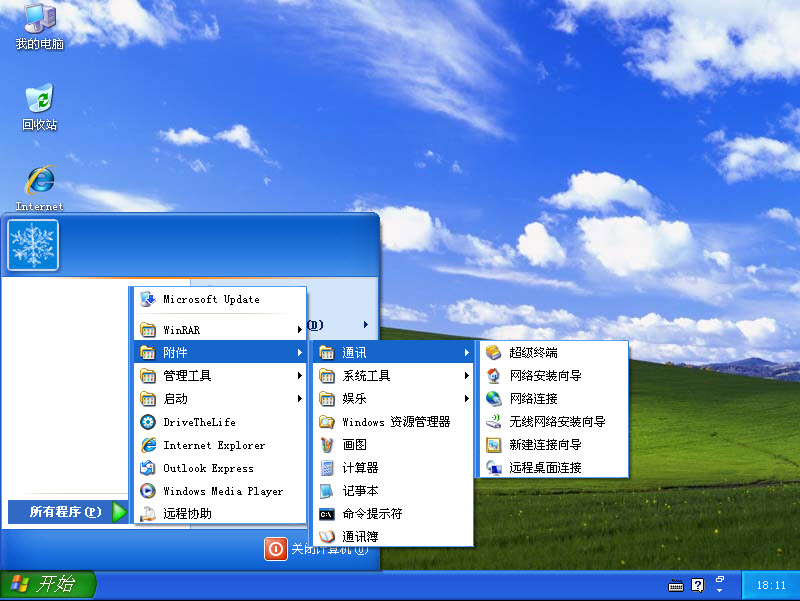This screenshot has width=800, height=601.
Task: Open 画图 paint program
Action: [x=393, y=445]
